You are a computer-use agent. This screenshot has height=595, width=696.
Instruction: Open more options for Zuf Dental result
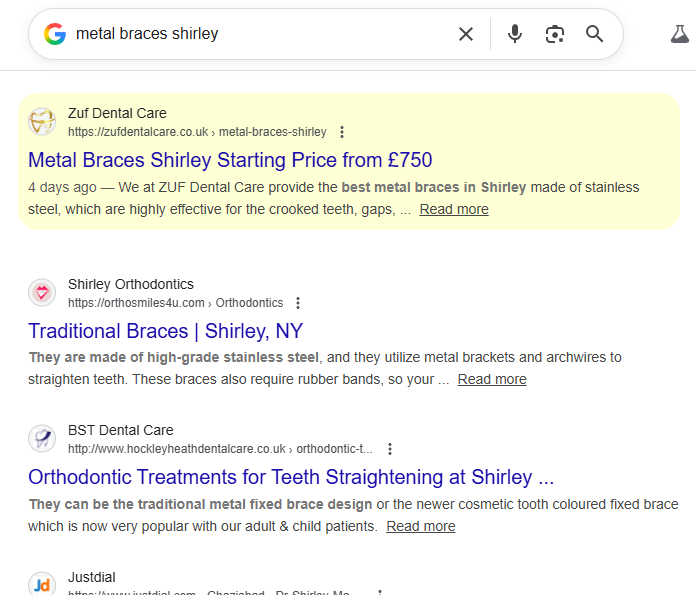pos(342,132)
